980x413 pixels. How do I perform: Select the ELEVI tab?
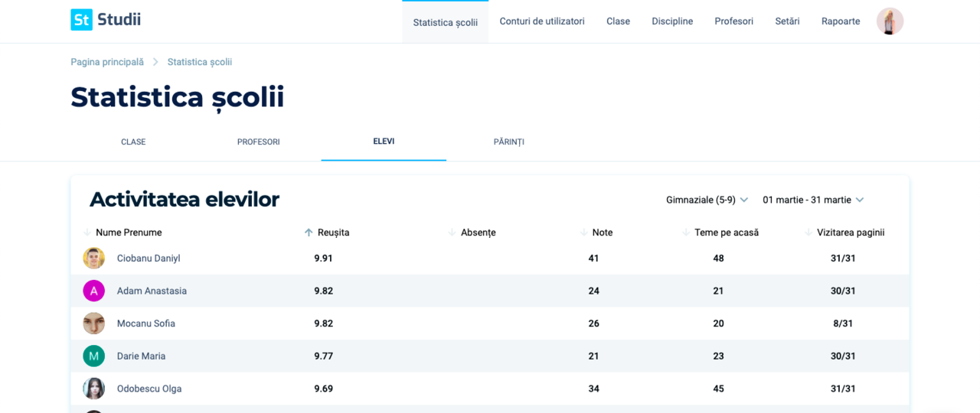point(384,141)
